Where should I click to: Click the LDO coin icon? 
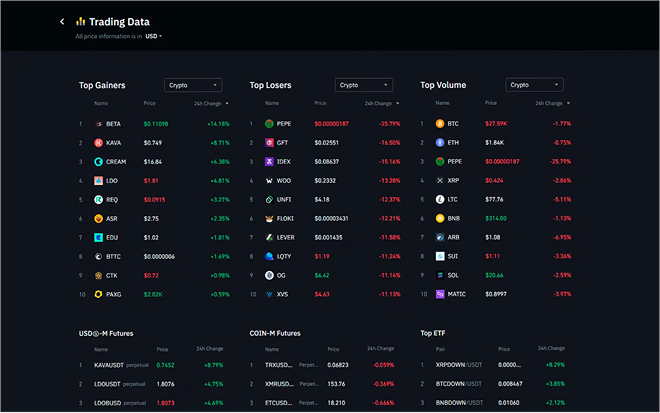98,181
